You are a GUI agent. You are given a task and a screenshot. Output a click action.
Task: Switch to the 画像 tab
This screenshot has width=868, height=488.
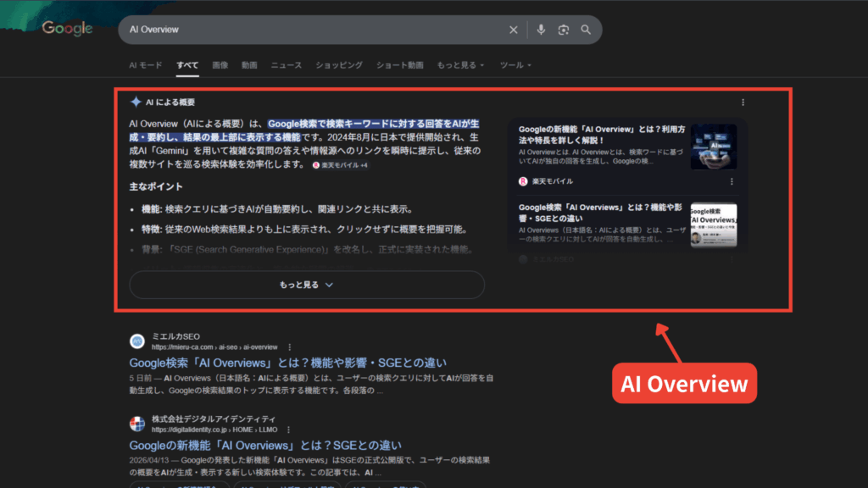click(220, 64)
